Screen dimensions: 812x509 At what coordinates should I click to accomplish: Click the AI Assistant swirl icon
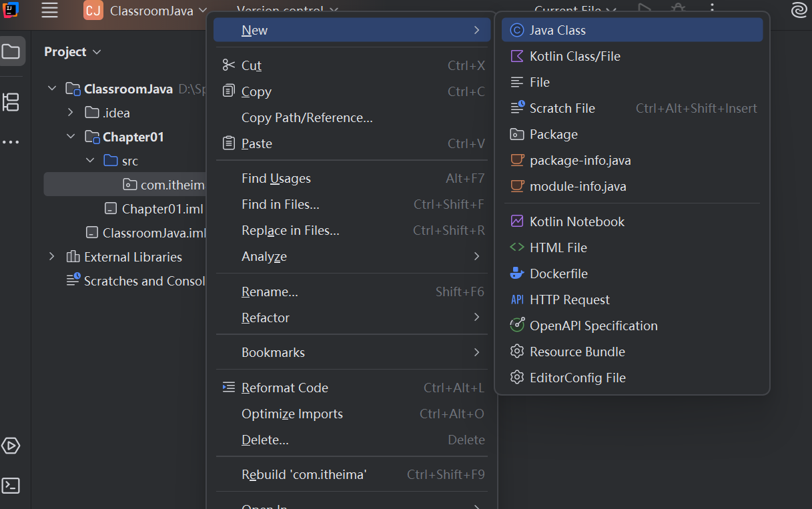(799, 10)
